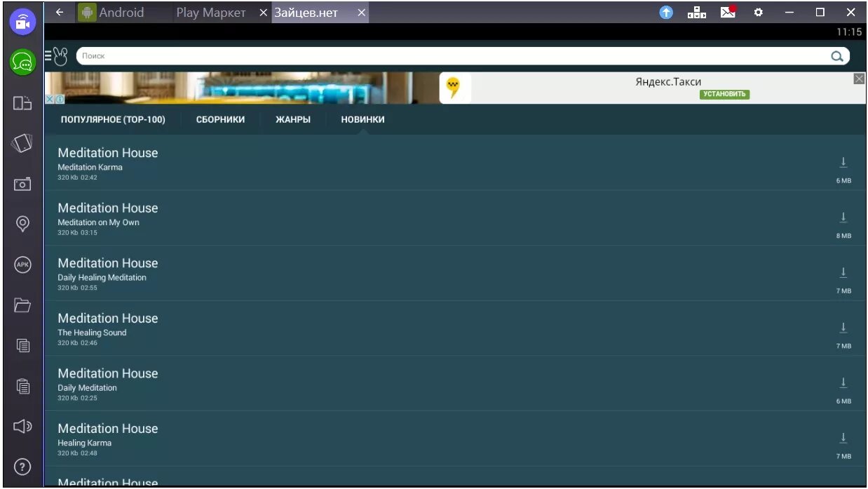Image resolution: width=868 pixels, height=489 pixels.
Task: Click the multi-window sidebar icon
Action: click(22, 103)
